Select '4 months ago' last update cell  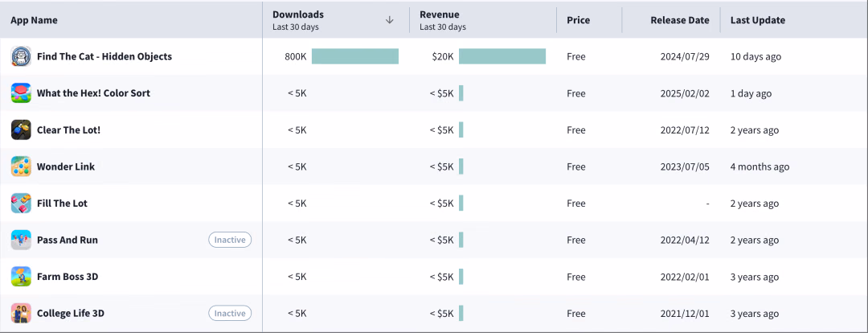tap(760, 166)
